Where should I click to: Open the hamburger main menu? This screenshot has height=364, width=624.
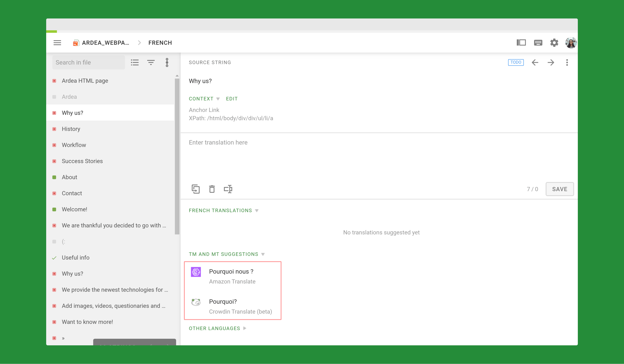(57, 43)
